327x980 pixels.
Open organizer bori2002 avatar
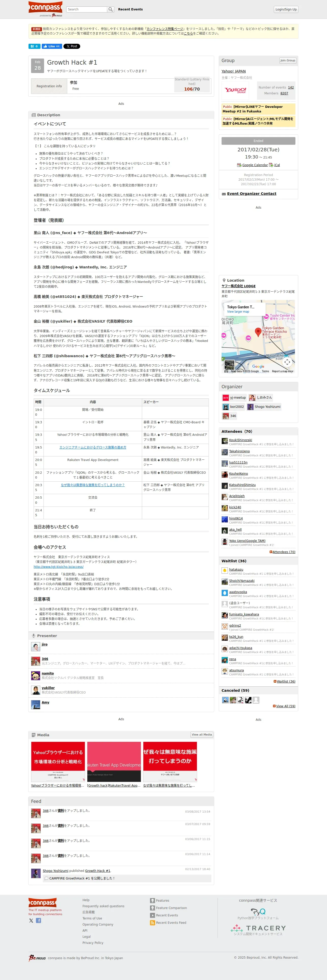(x=226, y=407)
